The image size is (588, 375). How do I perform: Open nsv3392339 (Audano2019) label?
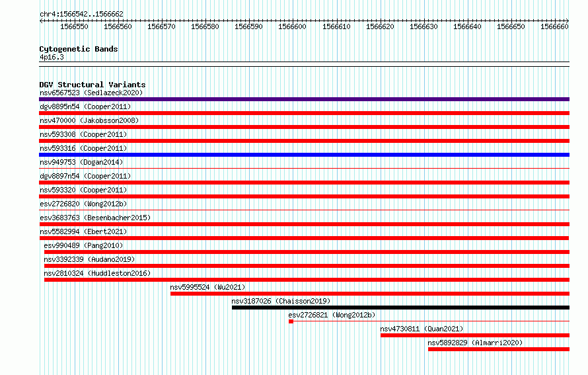tap(89, 259)
